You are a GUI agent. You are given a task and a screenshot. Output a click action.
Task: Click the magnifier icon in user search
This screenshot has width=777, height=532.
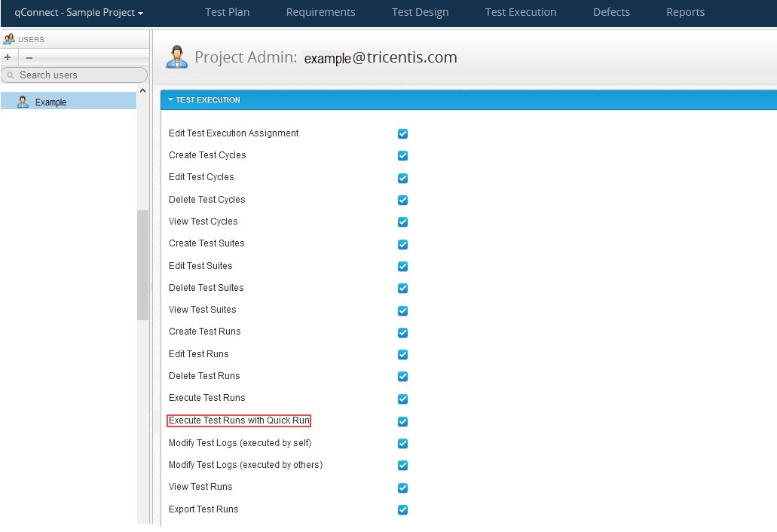(11, 75)
